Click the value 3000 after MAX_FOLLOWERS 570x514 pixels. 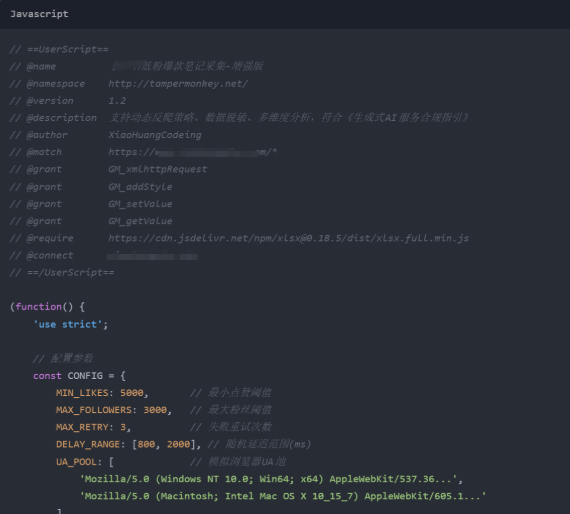click(155, 410)
